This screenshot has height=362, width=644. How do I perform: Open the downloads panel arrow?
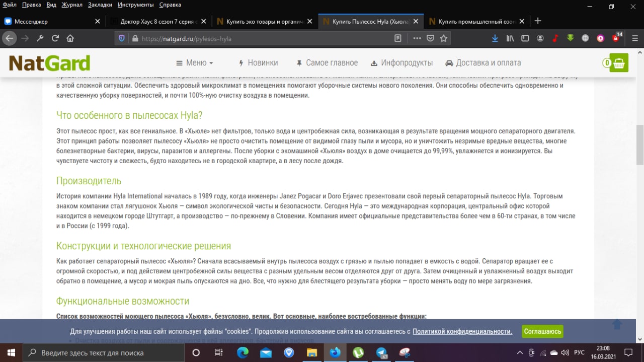[495, 38]
